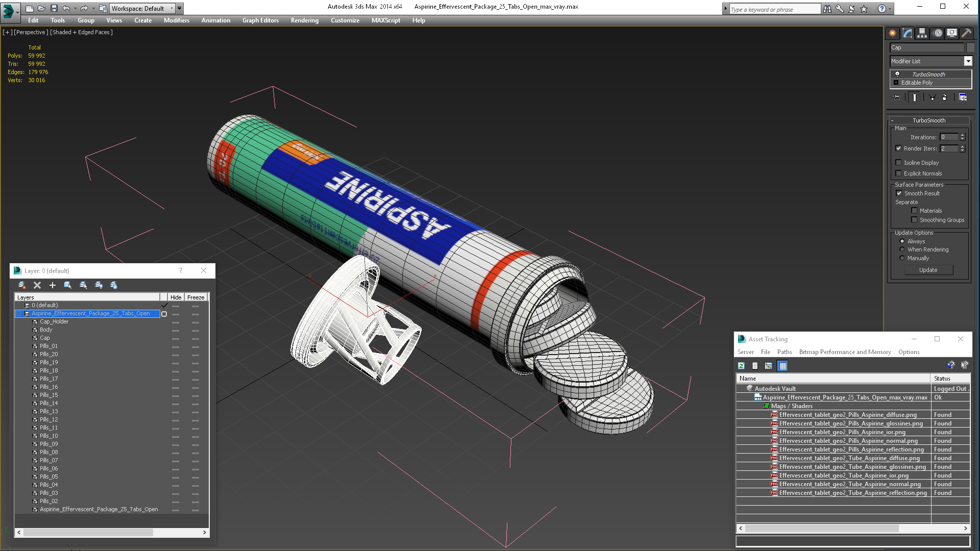Click the Undo arrow in quick access toolbar
980x551 pixels.
[x=66, y=8]
